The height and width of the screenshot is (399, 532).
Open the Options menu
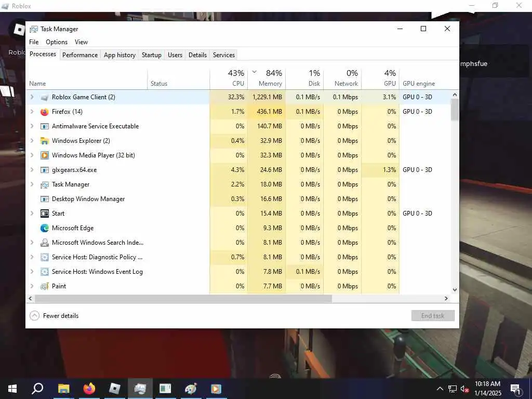[57, 42]
